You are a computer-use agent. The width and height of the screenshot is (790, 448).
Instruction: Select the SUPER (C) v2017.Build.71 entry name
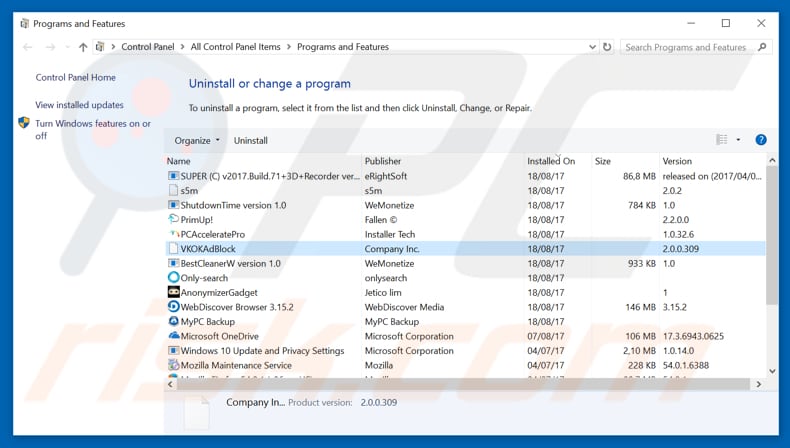[x=270, y=176]
